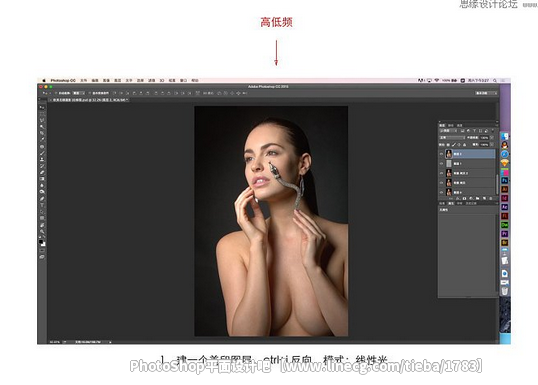
Task: Select the gray-thumbnail layer thumbnail
Action: (x=449, y=163)
